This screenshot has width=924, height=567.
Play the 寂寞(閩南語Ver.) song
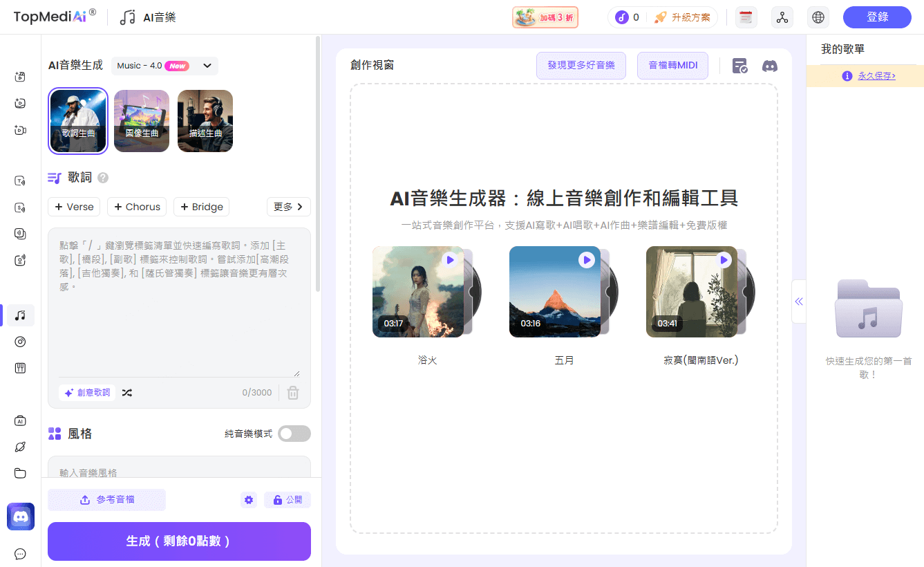[724, 260]
